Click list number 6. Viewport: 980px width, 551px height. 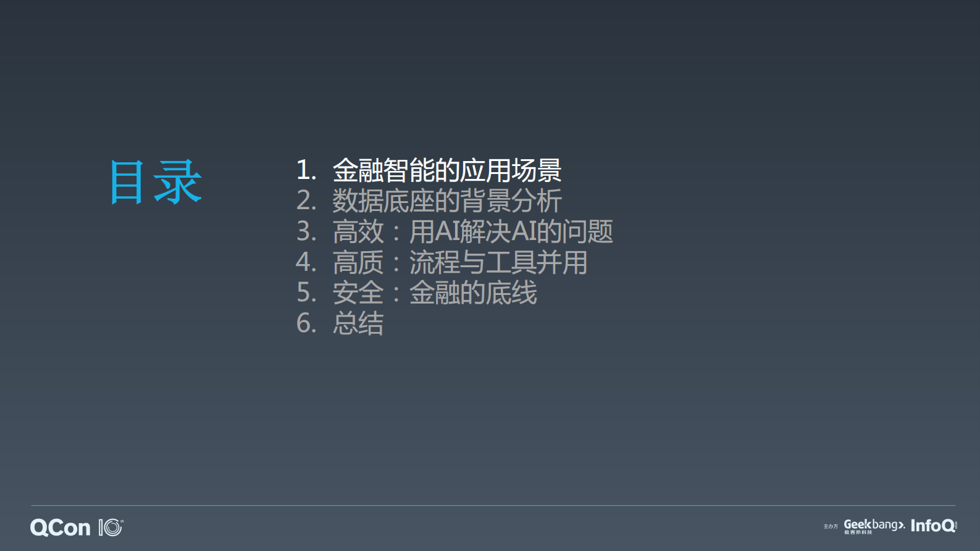[x=306, y=323]
